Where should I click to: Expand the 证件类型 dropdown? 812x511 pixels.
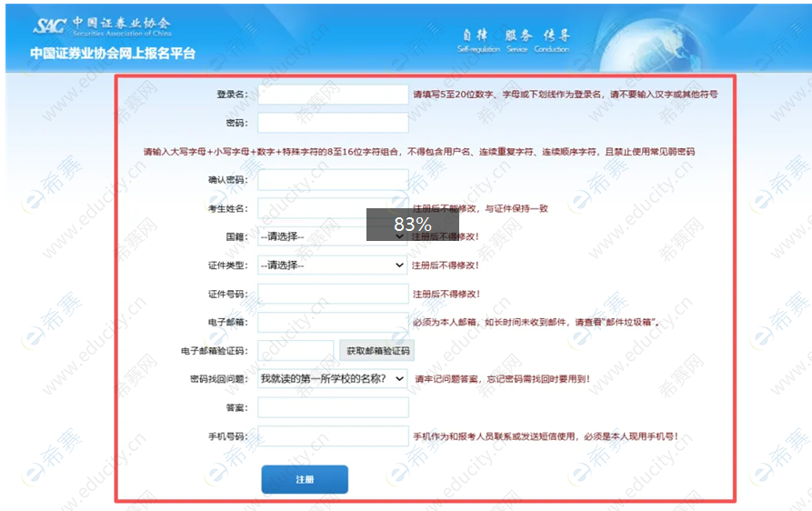pyautogui.click(x=332, y=266)
